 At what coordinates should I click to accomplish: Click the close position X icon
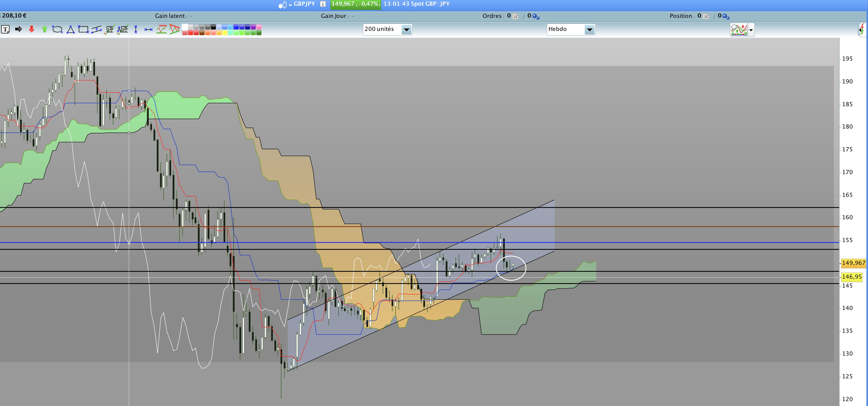point(706,16)
